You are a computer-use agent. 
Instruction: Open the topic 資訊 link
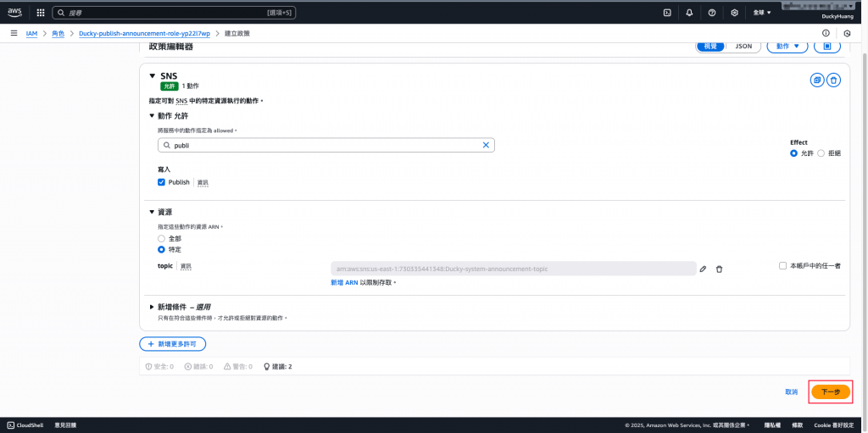point(186,266)
